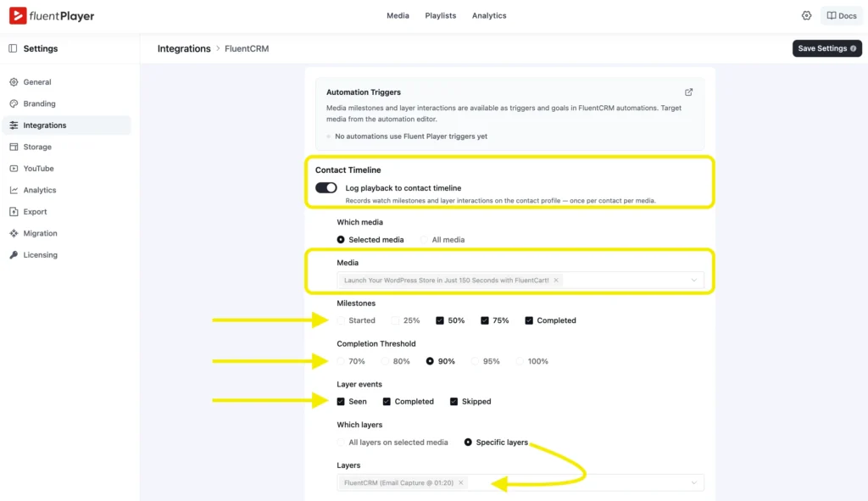Click the Branding palette icon
Viewport: 868px width, 501px height.
(x=14, y=103)
